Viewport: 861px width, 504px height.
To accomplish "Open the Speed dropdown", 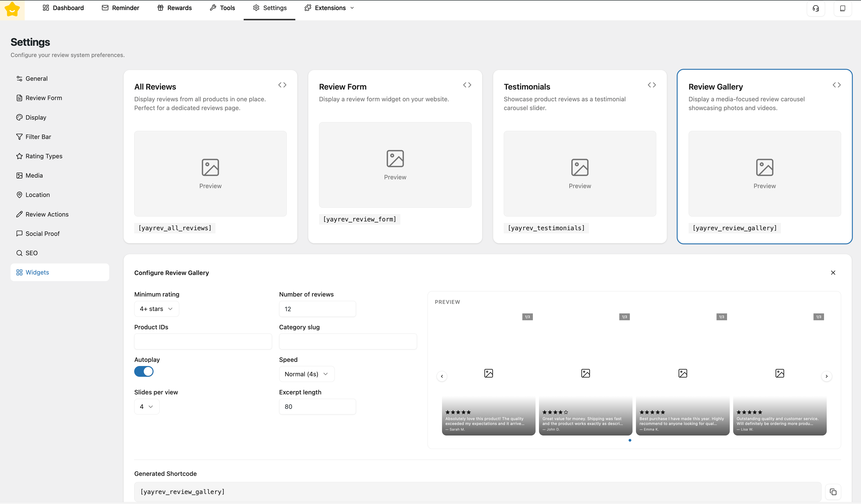I will (x=307, y=374).
